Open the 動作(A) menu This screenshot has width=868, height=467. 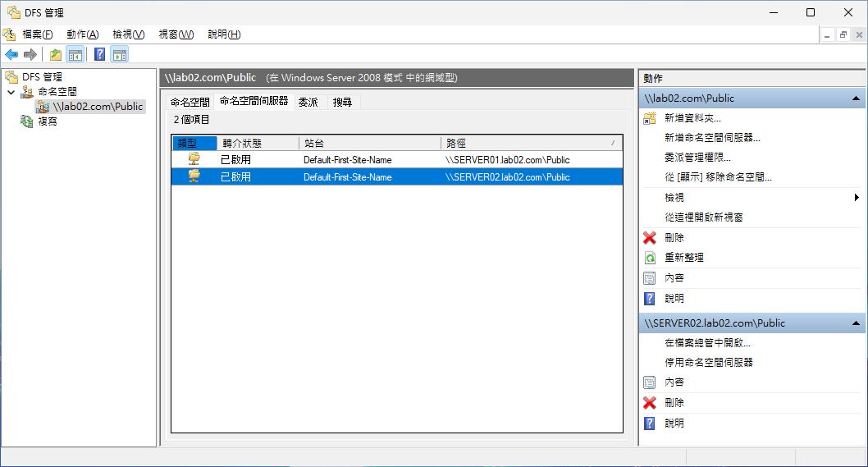tap(83, 34)
